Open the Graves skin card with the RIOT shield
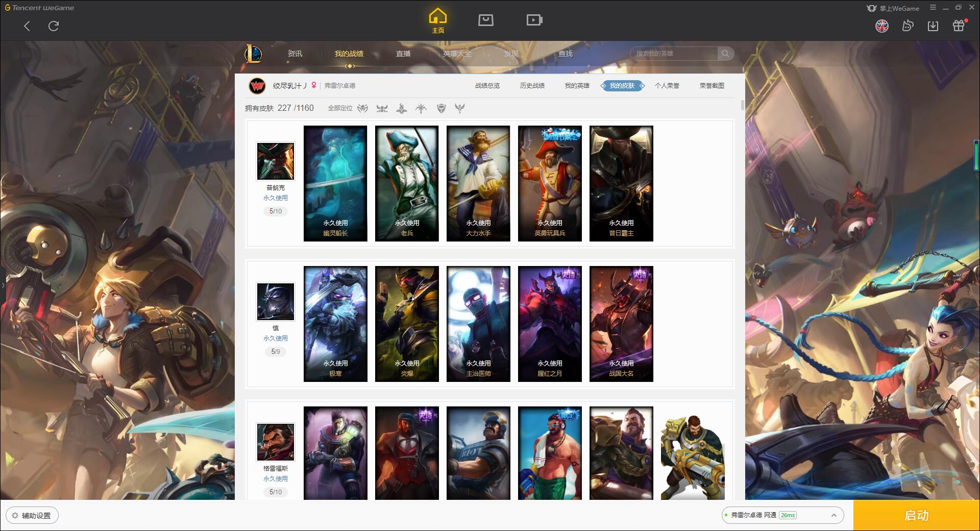980x531 pixels. click(x=478, y=453)
